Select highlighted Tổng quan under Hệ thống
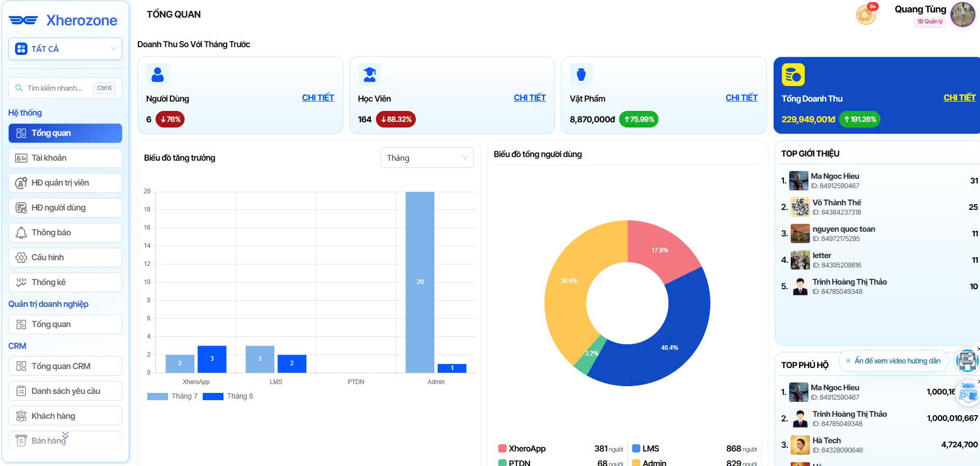The image size is (980, 466). (65, 133)
